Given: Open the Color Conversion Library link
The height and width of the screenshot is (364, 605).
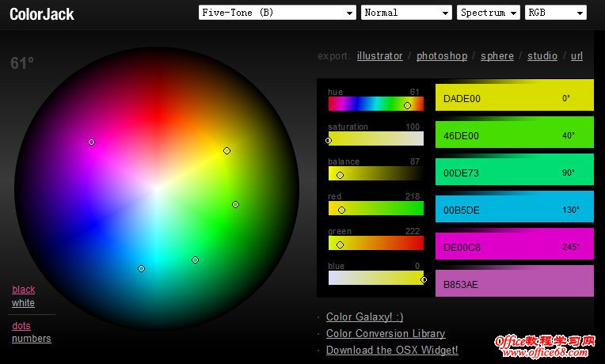Looking at the screenshot, I should [386, 334].
